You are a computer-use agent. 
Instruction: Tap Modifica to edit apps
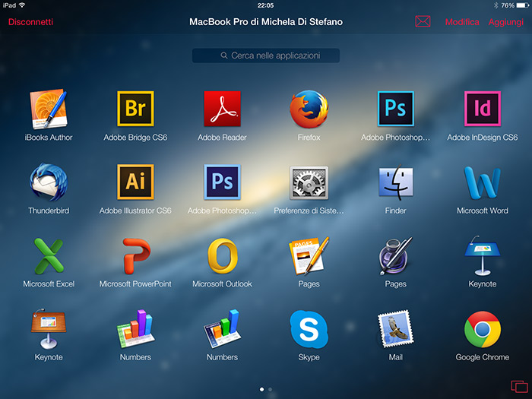point(462,22)
